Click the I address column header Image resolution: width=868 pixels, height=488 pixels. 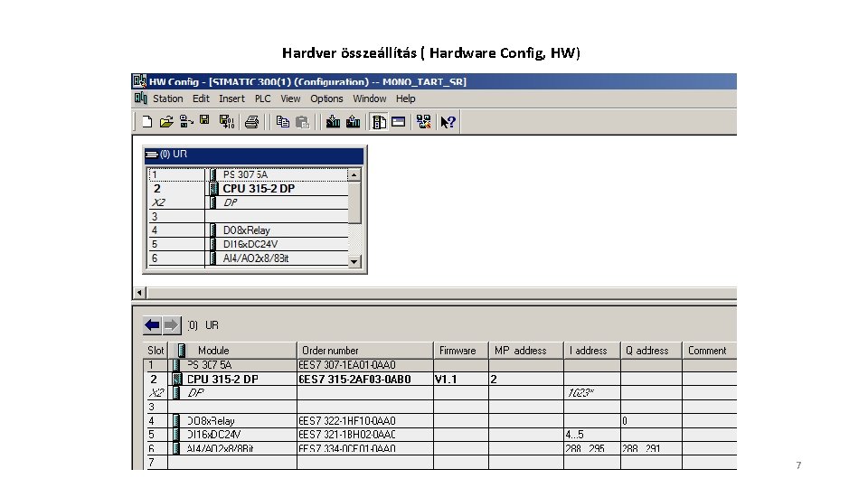coord(591,351)
